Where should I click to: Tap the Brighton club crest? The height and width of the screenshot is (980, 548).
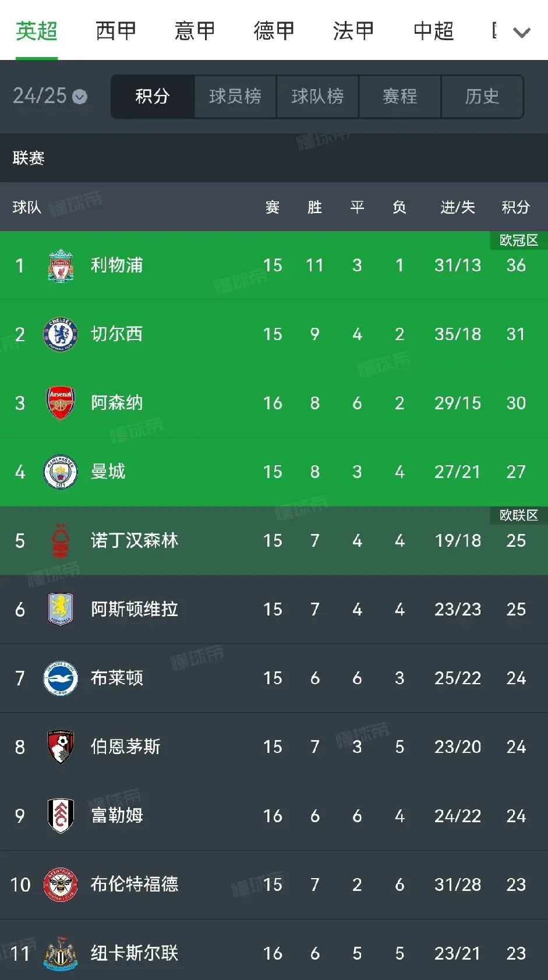(x=61, y=678)
